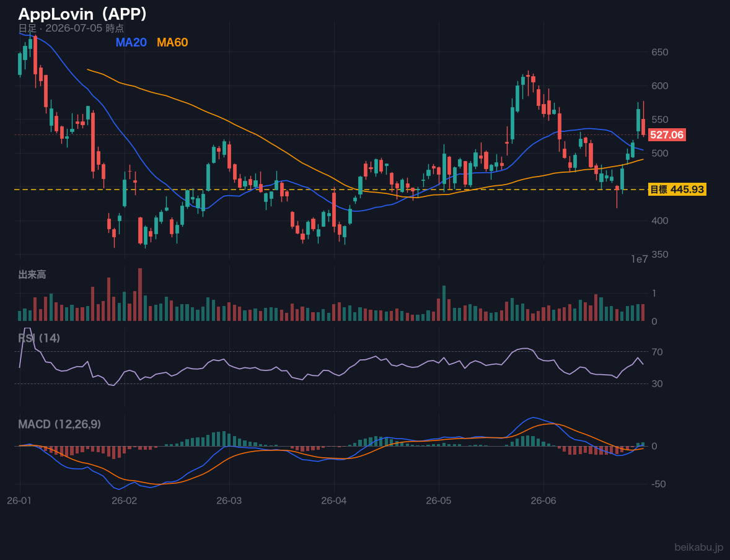
Task: Click the 350 price axis label
Action: 660,255
